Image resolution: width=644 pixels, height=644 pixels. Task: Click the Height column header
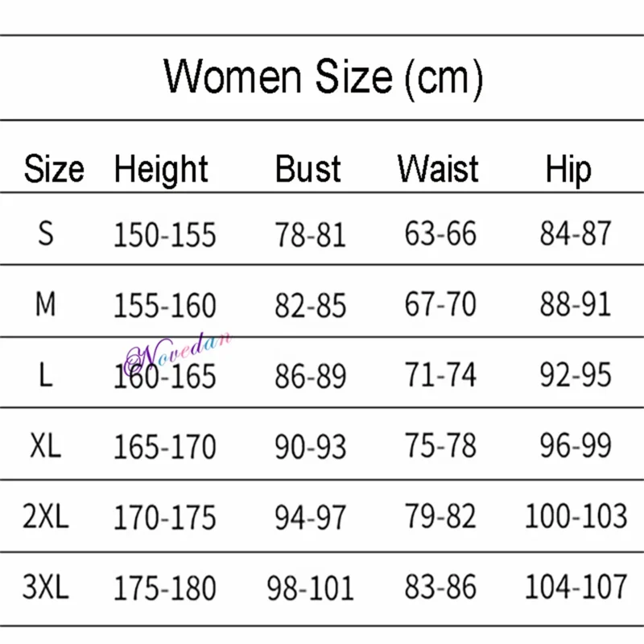(x=161, y=170)
